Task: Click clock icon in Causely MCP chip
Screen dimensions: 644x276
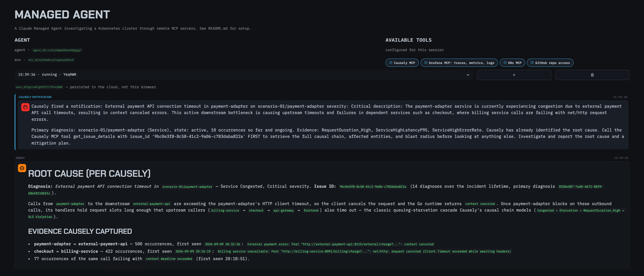Action: tap(391, 63)
